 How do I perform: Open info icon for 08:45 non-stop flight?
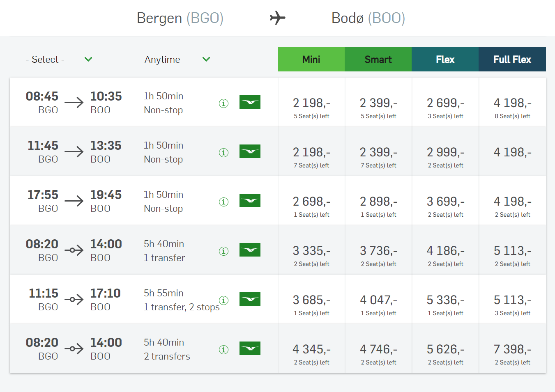[223, 103]
